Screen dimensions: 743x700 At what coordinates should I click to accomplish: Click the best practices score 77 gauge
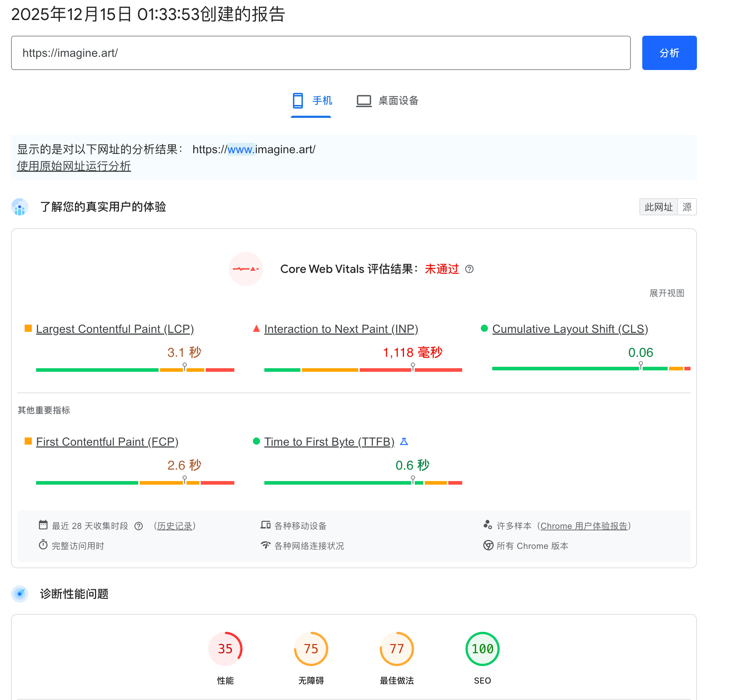click(x=397, y=649)
